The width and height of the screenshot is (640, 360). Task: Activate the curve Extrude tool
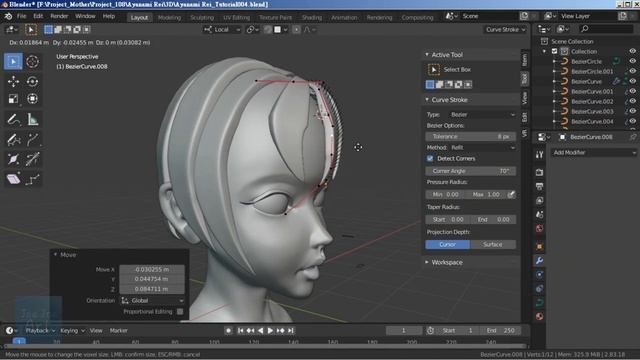[x=33, y=140]
